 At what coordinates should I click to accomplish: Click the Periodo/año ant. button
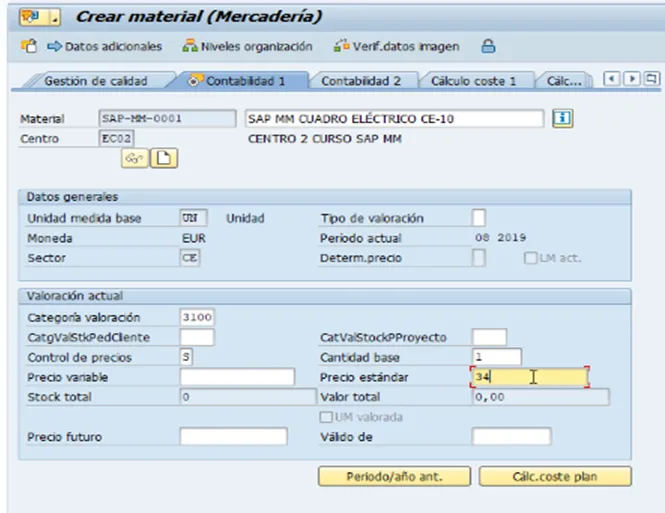(x=394, y=477)
